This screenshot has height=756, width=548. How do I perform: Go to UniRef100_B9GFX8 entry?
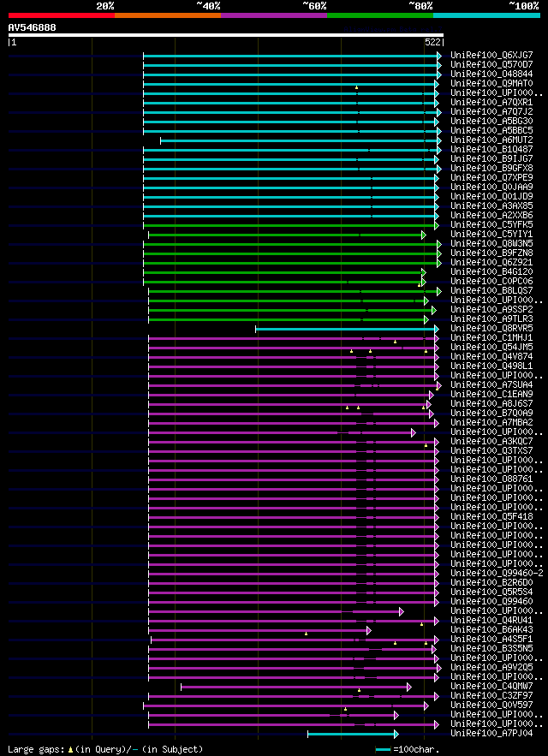491,168
